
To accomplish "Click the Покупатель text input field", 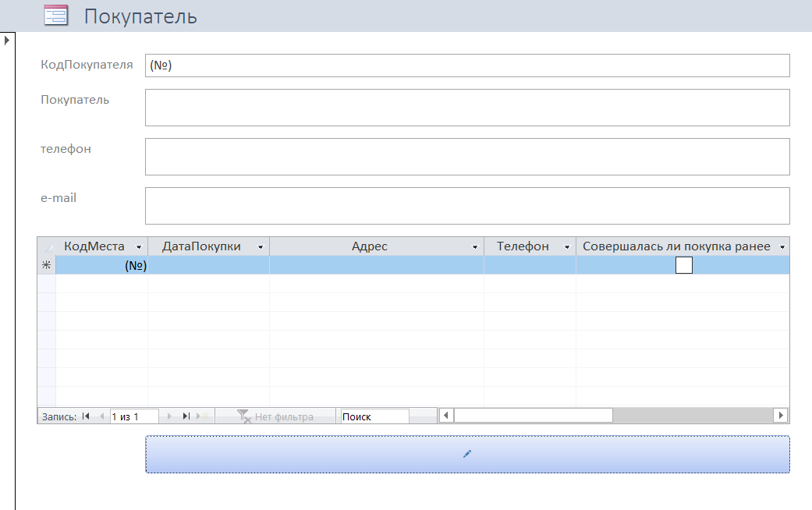I will 466,108.
